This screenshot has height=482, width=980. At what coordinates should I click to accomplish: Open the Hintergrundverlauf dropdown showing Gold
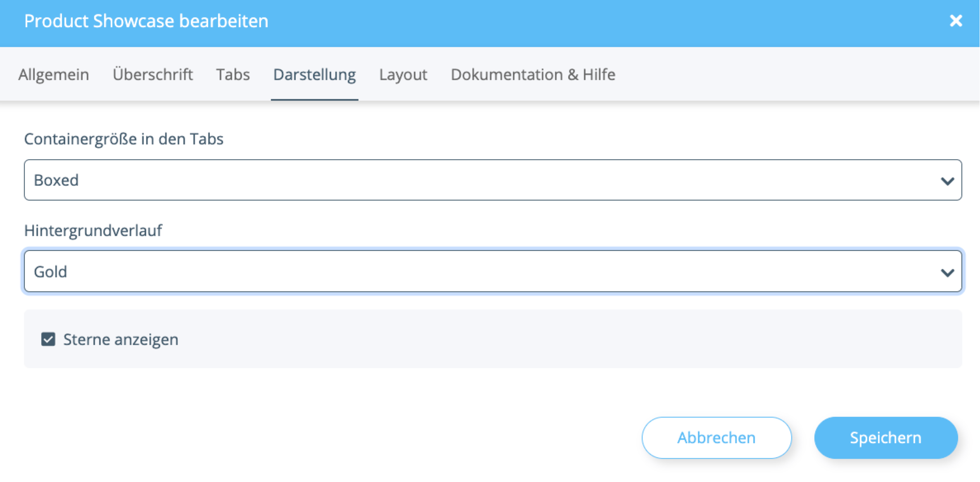click(493, 271)
